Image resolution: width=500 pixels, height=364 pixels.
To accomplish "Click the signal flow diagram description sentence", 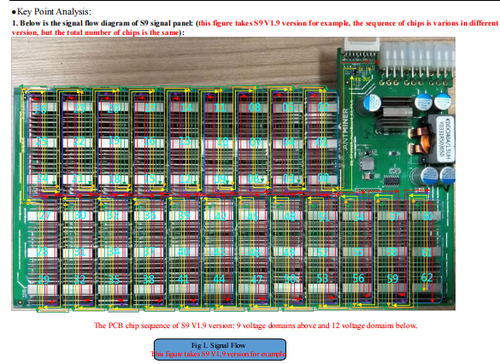I will (255, 28).
